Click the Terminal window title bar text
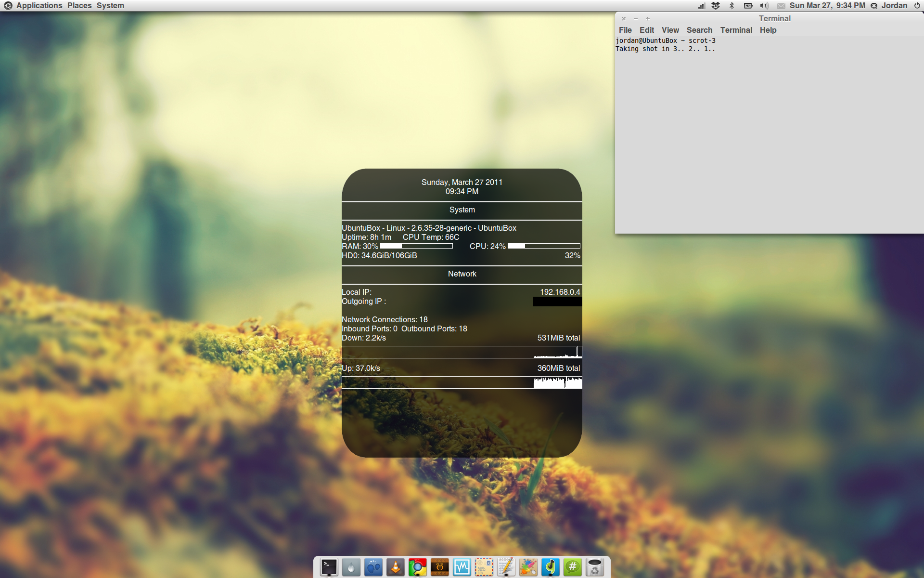 pos(775,18)
